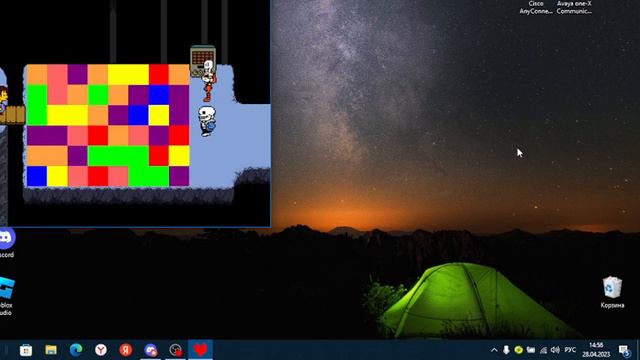Viewport: 640px width, 360px height.
Task: Click Sans the short skeleton in game
Action: (207, 121)
